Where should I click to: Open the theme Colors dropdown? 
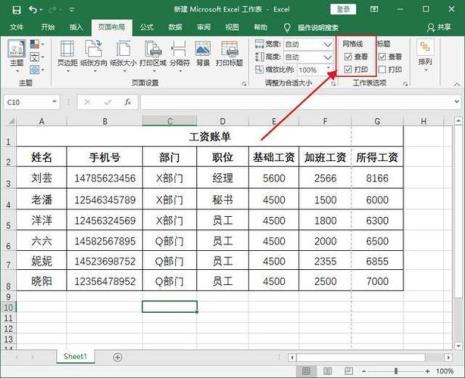tap(37, 44)
